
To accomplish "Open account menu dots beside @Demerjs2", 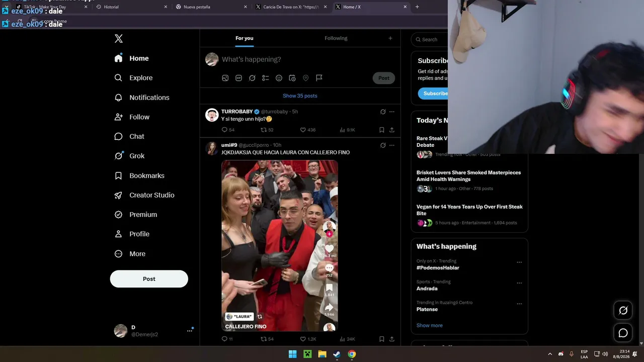I will click(190, 331).
